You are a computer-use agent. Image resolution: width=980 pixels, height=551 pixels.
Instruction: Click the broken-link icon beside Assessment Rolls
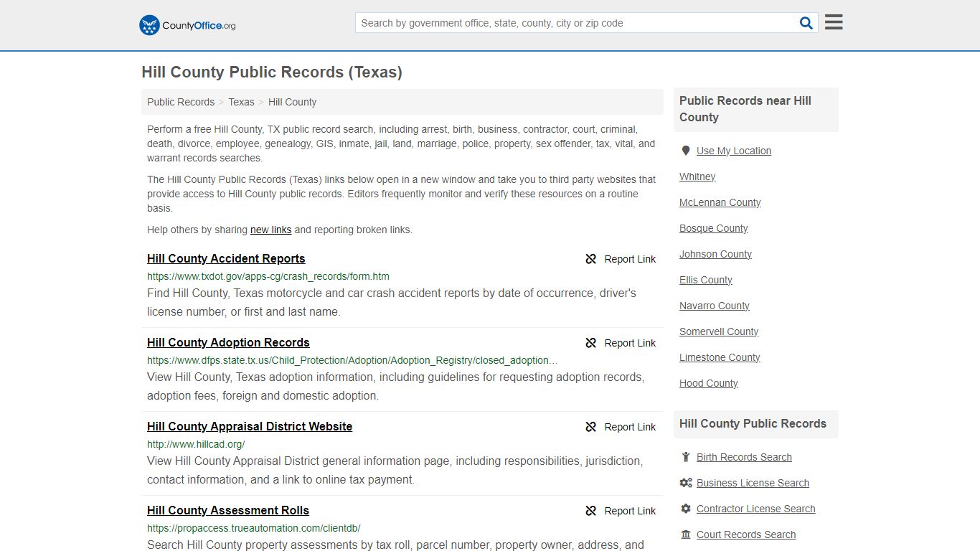pos(591,511)
